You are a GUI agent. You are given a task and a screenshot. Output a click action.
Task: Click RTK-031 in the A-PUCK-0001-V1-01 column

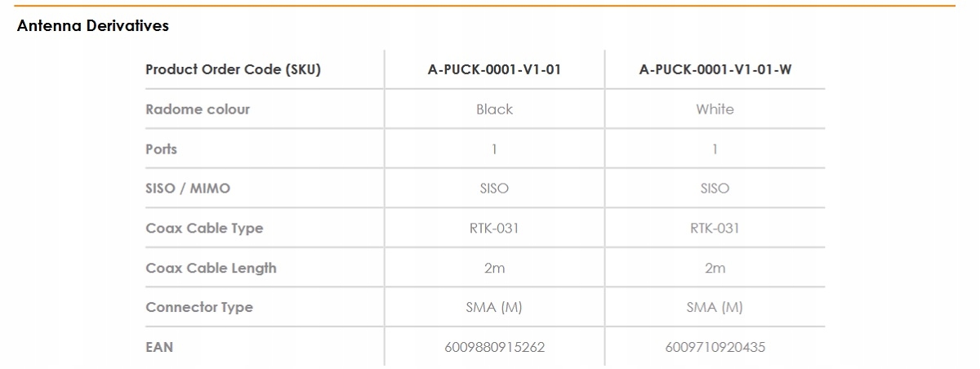pos(494,229)
